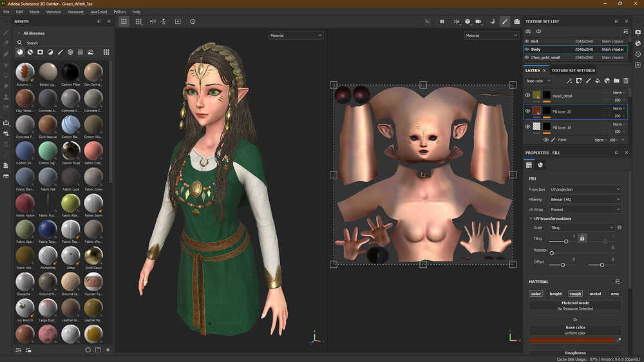Screen dimensions: 644x362
Task: Toggle symmetry icon in top toolbar
Action: click(x=153, y=21)
